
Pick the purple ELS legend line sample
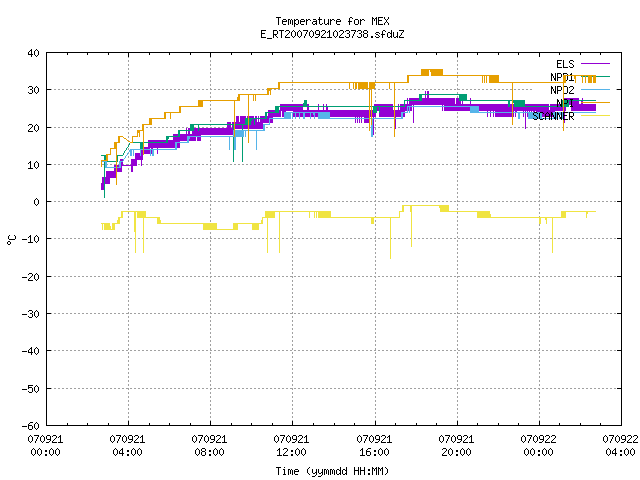(x=595, y=64)
